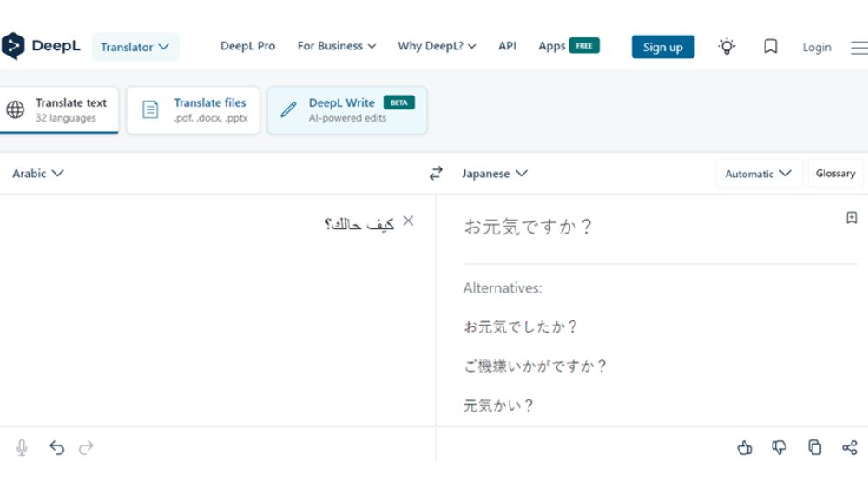The width and height of the screenshot is (868, 488).
Task: Clear the Arabic source text
Action: click(408, 221)
